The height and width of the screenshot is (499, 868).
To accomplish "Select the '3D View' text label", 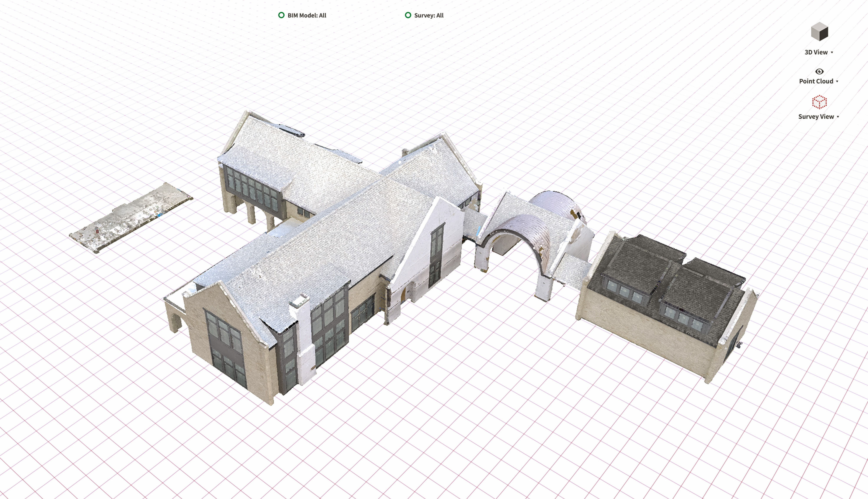I will pos(816,52).
